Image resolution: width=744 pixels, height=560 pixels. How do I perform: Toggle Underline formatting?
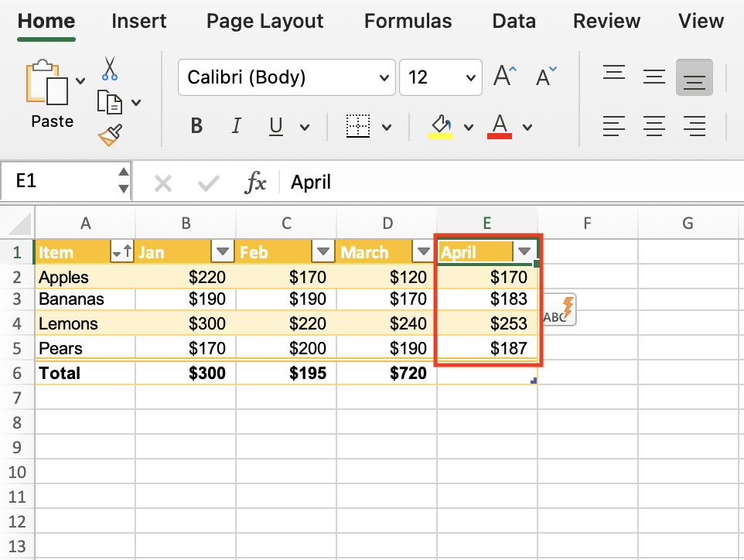pos(275,126)
